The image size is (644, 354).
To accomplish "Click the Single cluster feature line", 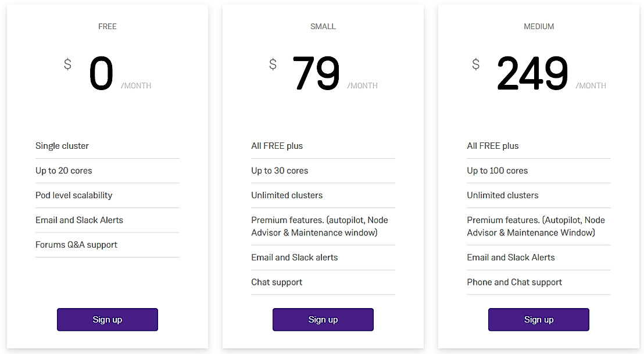I will [x=62, y=146].
